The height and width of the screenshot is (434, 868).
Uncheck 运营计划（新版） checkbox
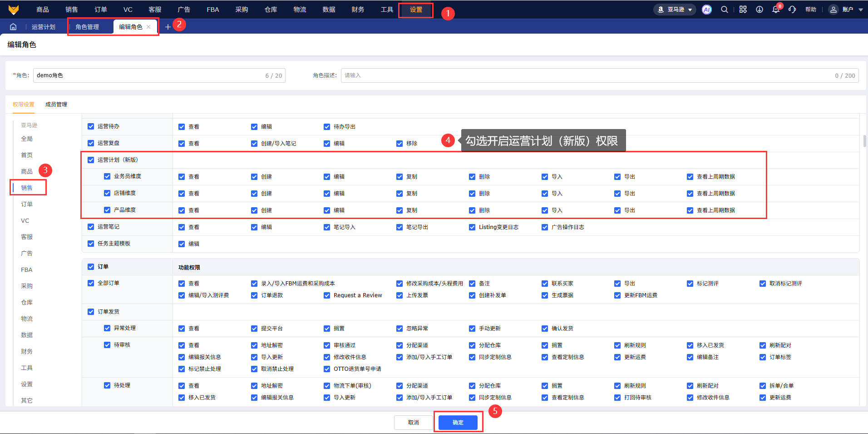click(x=91, y=160)
